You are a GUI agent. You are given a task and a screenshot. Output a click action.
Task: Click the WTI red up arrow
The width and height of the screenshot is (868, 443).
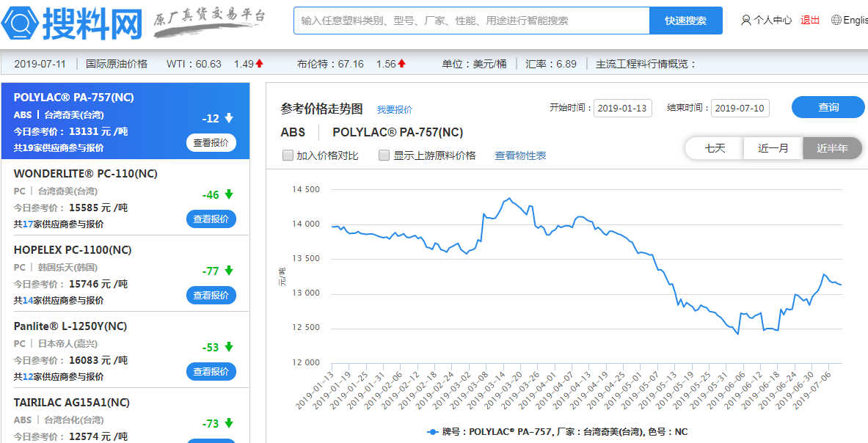[259, 64]
